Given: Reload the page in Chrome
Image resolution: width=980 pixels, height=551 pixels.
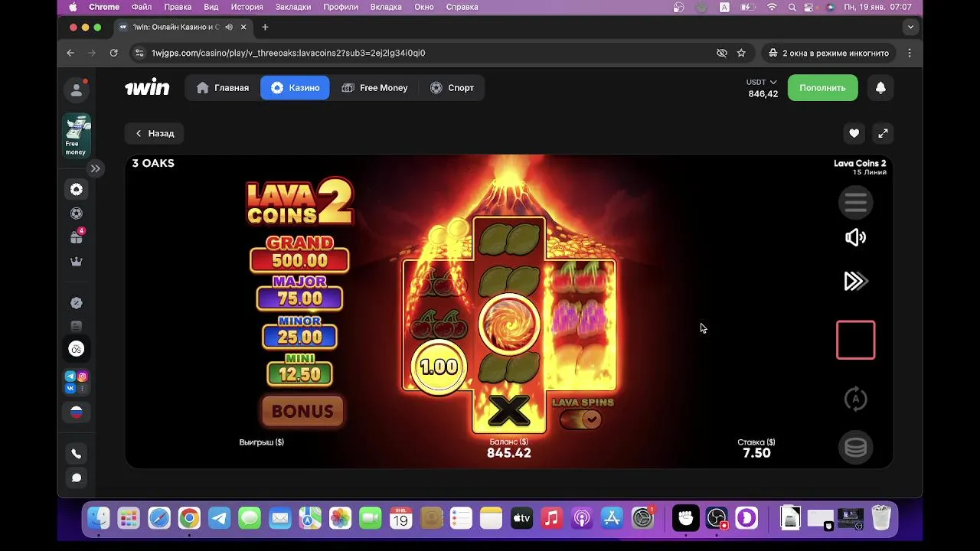Looking at the screenshot, I should click(x=113, y=53).
